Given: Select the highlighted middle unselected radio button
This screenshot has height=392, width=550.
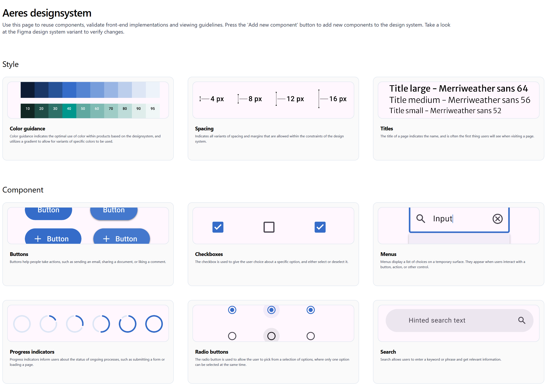Looking at the screenshot, I should [x=271, y=336].
